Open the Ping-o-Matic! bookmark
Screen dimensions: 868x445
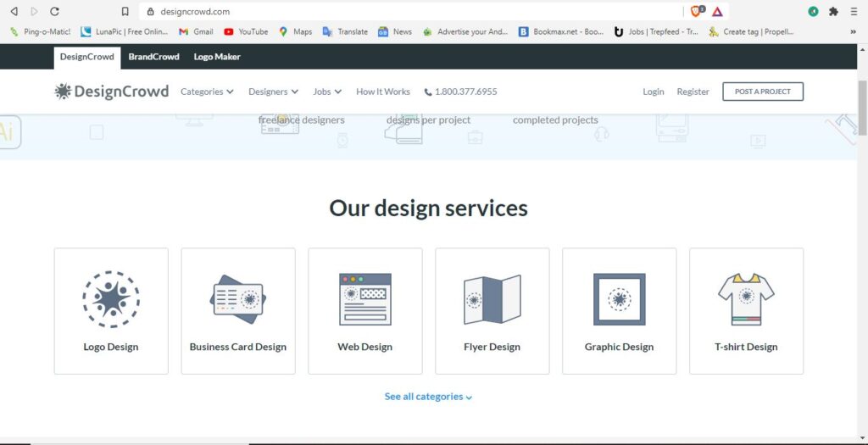(x=41, y=31)
